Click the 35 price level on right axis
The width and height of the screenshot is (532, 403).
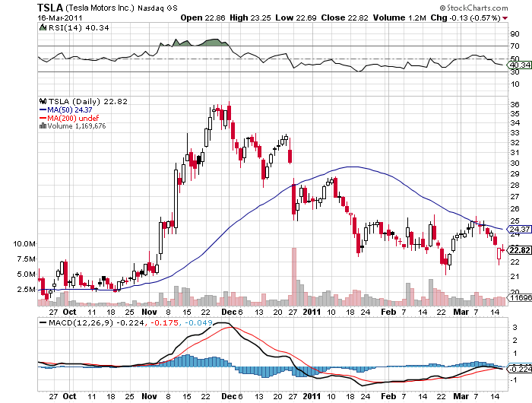pyautogui.click(x=515, y=113)
